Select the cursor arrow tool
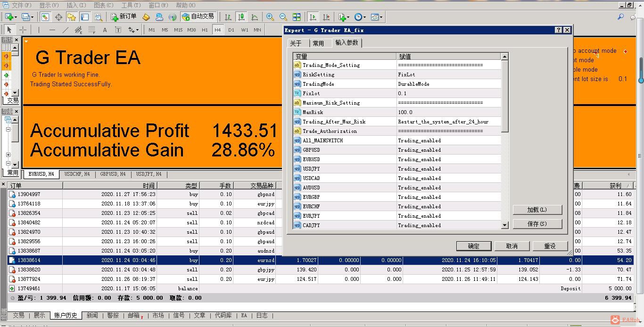Viewport: 644px width, 327px height. [x=9, y=30]
